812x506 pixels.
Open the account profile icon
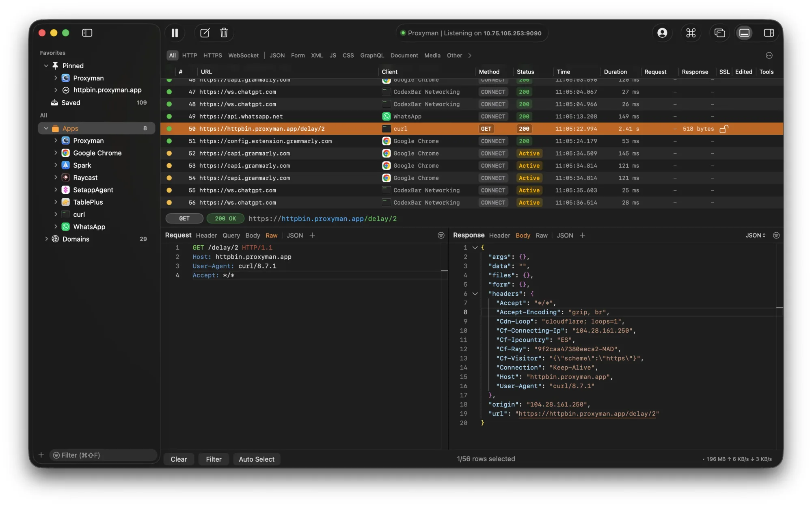[662, 33]
